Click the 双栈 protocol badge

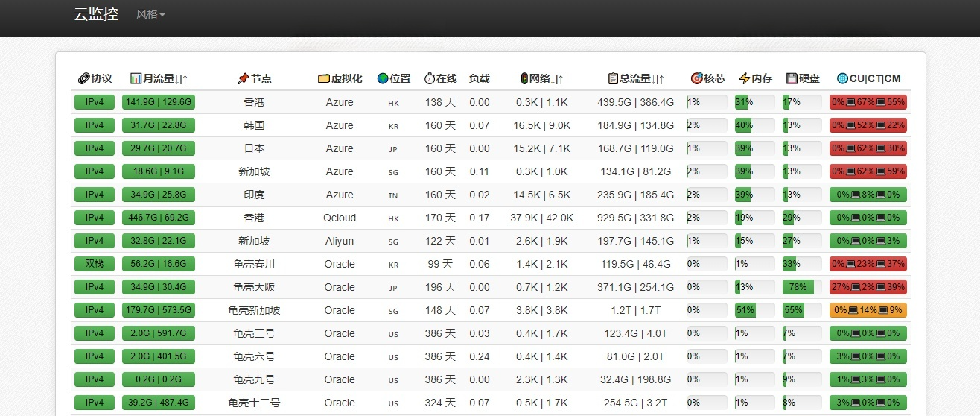[95, 264]
